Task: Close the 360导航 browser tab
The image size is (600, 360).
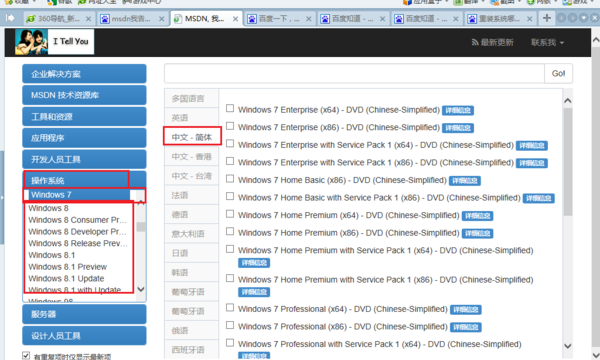Action: (88, 18)
